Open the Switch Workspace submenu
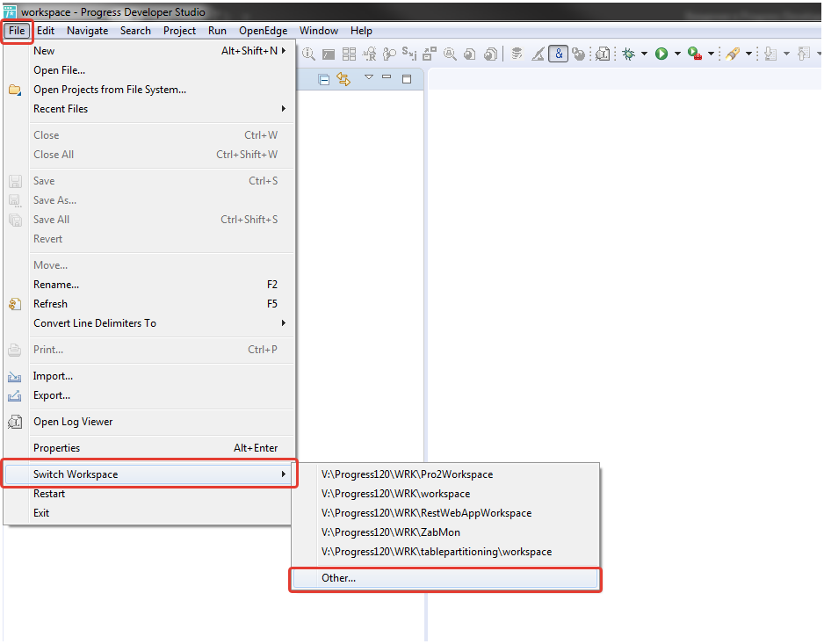Image resolution: width=824 pixels, height=644 pixels. (x=148, y=474)
